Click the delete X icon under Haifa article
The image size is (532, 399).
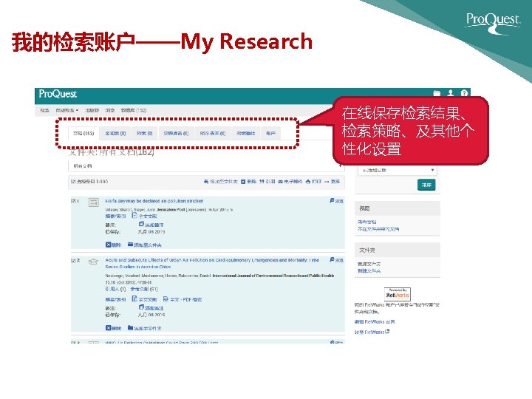[x=108, y=245]
